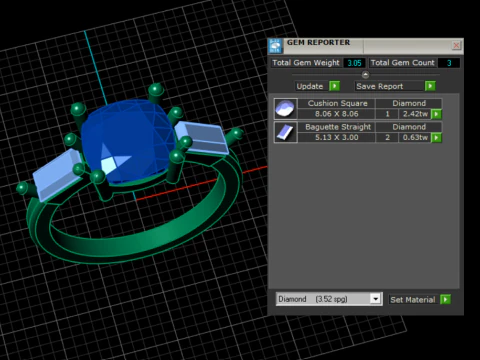Click the Save Report label

click(380, 86)
